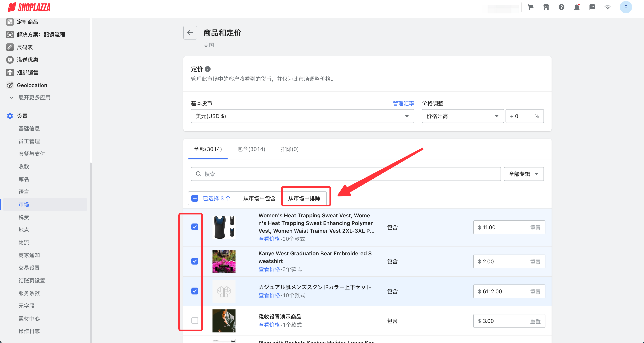Open the 管理汇率 link
The height and width of the screenshot is (343, 644).
coord(403,104)
